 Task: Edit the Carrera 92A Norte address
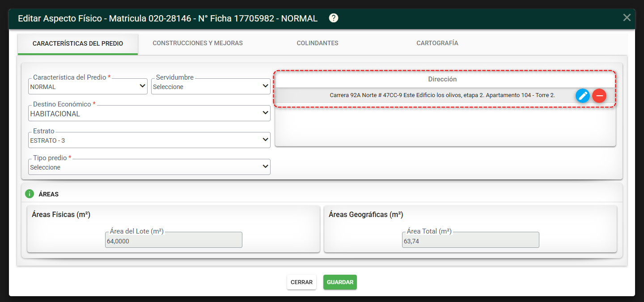coord(583,95)
